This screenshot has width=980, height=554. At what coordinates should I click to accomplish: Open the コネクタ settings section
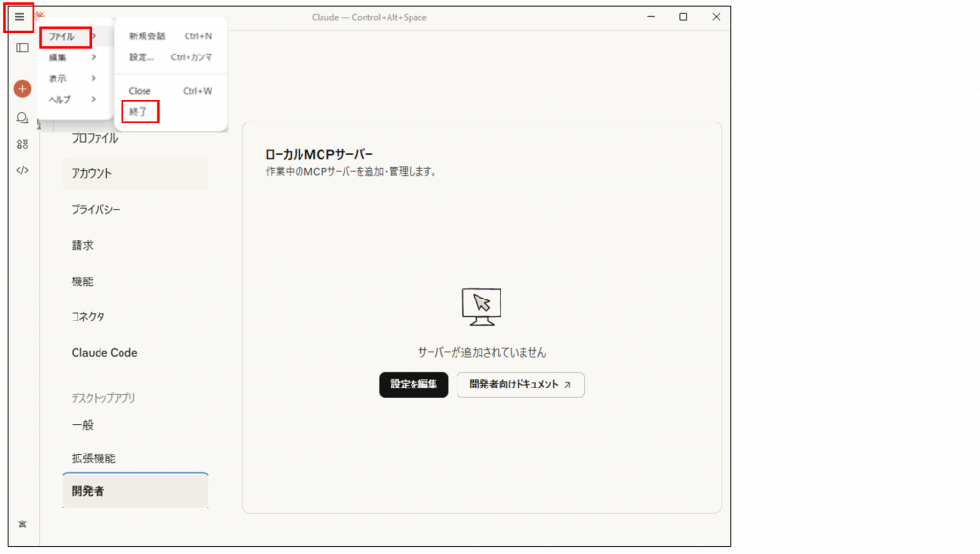(88, 317)
